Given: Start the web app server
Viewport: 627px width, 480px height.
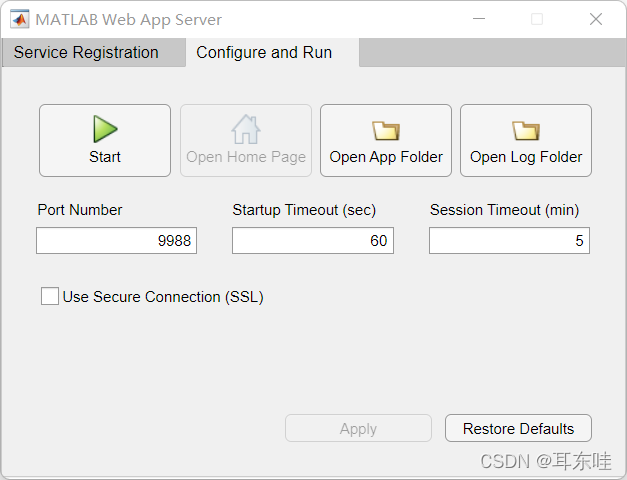Looking at the screenshot, I should (x=105, y=140).
